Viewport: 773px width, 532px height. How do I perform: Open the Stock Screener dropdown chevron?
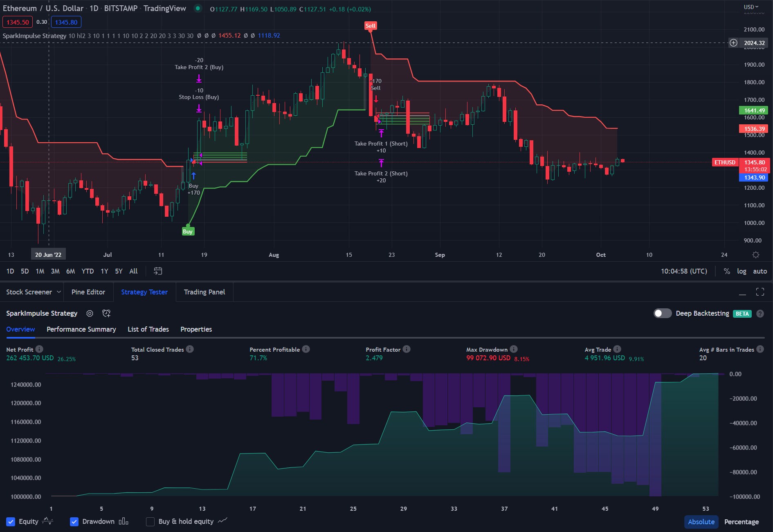[x=58, y=292]
